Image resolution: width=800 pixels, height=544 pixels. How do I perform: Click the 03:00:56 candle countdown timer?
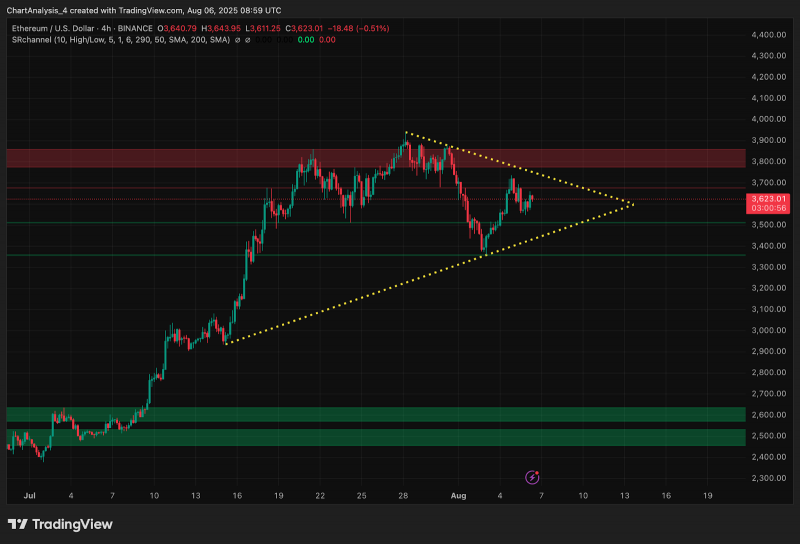pos(768,208)
